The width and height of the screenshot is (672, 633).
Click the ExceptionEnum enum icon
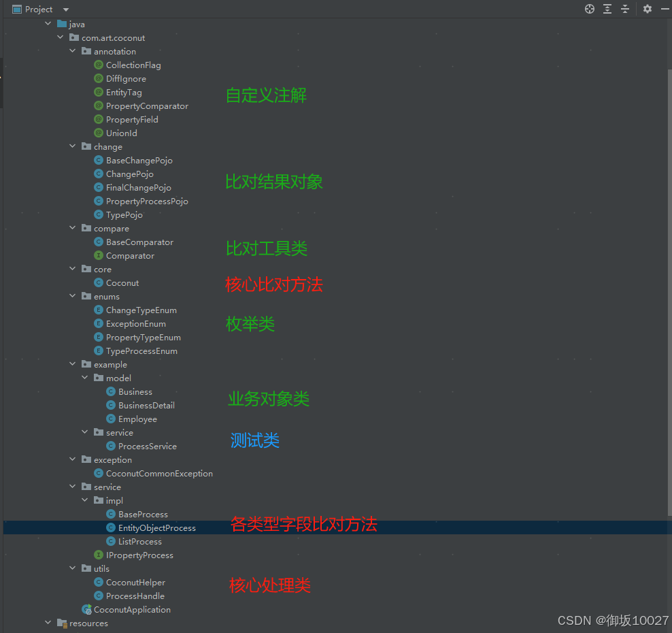[x=99, y=324]
